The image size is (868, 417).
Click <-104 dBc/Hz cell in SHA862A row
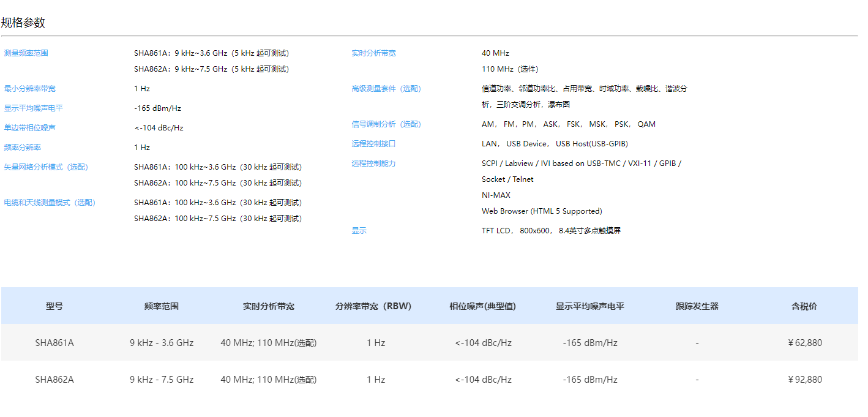tap(483, 380)
